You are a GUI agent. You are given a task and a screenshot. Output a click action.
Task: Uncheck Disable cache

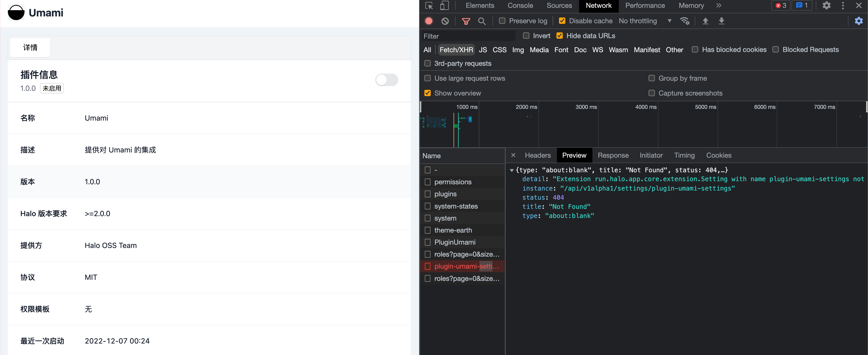coord(562,21)
